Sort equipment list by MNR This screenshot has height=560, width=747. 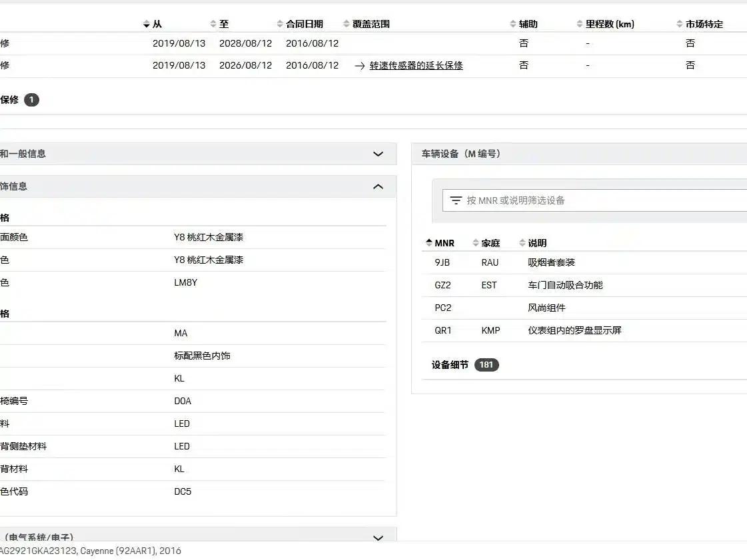pos(440,243)
